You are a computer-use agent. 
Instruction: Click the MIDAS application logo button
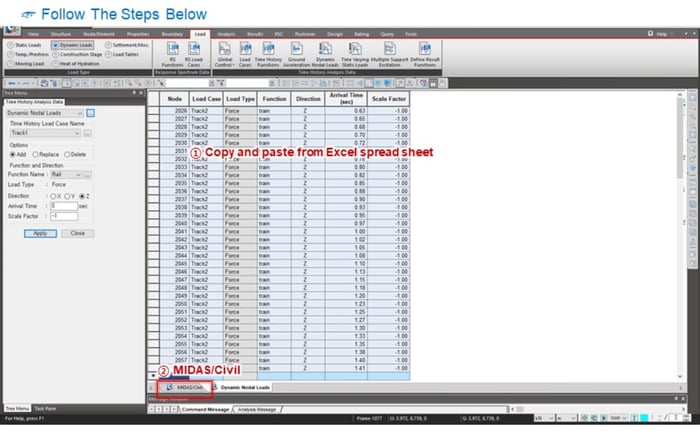[12, 30]
